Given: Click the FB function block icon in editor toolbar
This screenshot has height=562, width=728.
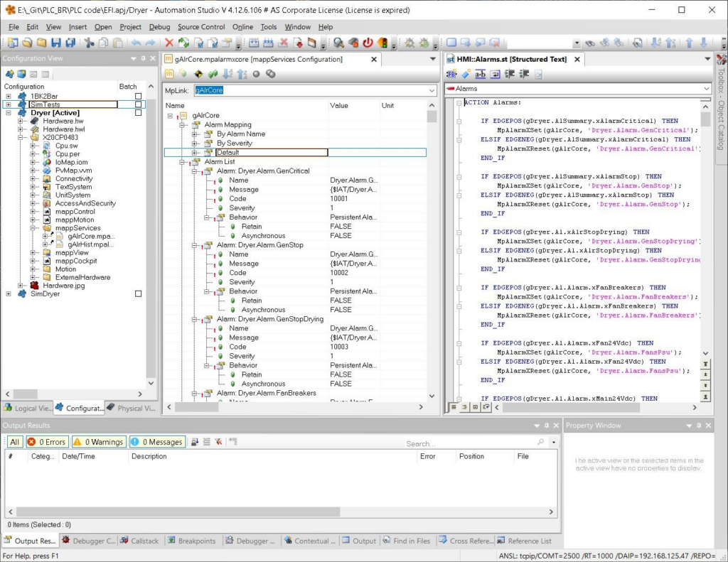Looking at the screenshot, I should click(x=451, y=74).
